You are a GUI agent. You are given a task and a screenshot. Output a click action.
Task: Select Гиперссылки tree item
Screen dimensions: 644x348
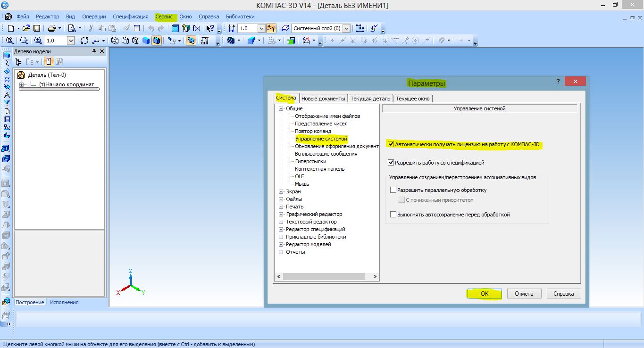[310, 161]
